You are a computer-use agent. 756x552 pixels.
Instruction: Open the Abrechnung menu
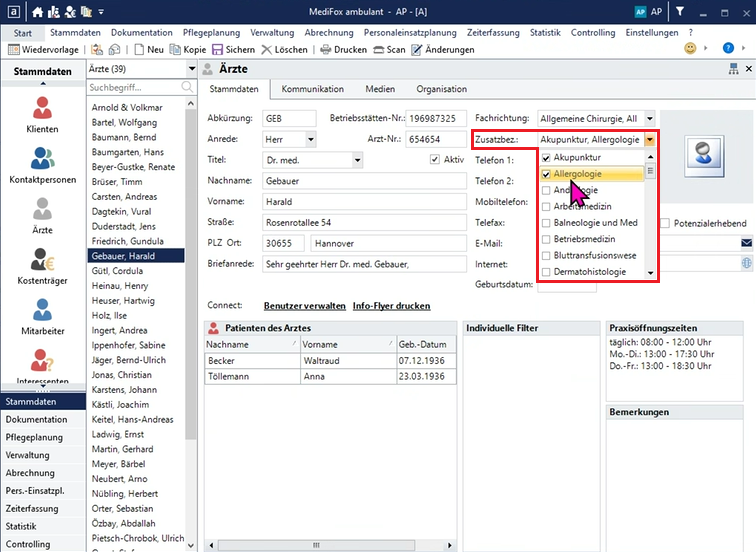[x=329, y=32]
